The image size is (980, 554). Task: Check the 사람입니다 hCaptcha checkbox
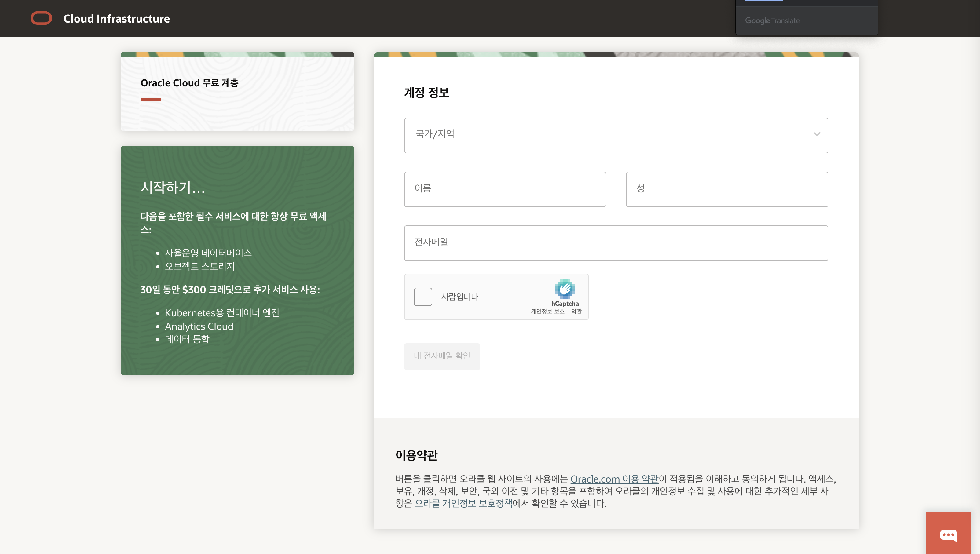point(423,297)
